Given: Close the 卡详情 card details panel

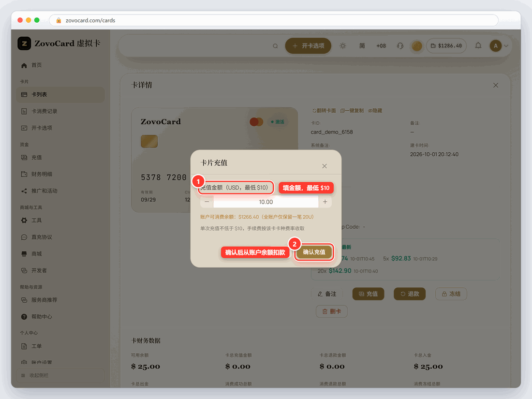Looking at the screenshot, I should (496, 85).
